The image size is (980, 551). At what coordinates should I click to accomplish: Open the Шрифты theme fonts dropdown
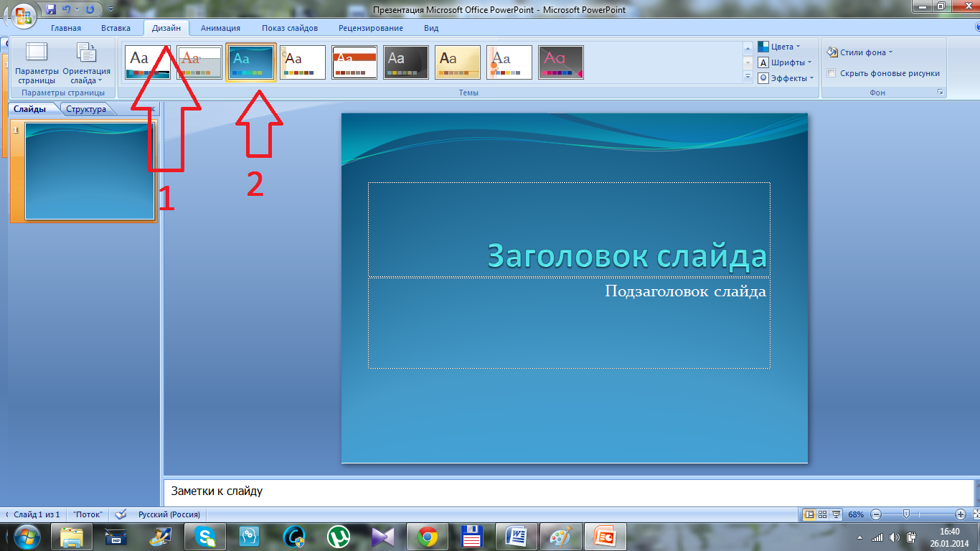click(x=786, y=62)
